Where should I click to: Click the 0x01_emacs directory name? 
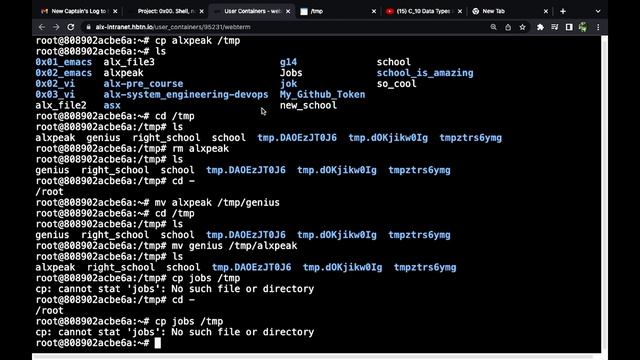[x=64, y=62]
